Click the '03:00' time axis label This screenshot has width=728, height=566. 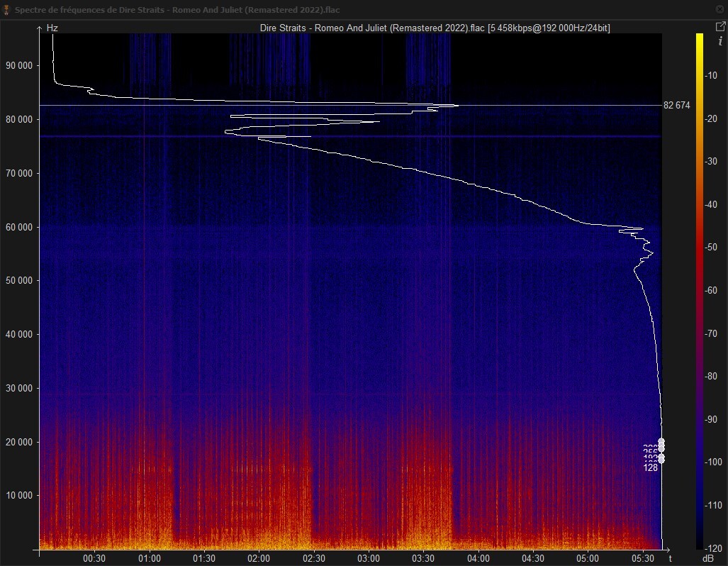369,559
